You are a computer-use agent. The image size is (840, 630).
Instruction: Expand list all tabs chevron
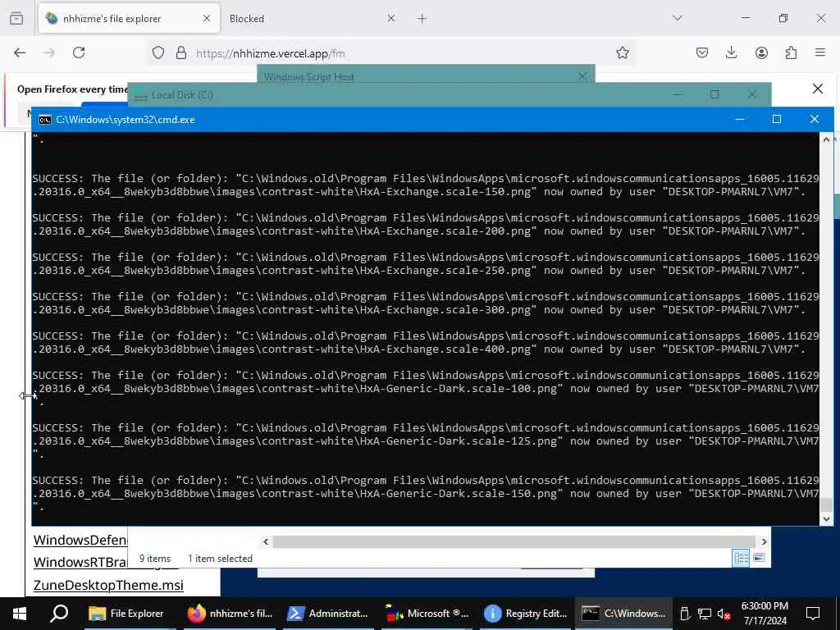[678, 18]
